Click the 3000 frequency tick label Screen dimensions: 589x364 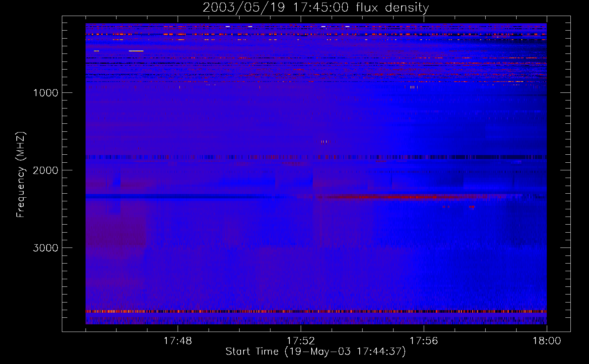click(46, 248)
